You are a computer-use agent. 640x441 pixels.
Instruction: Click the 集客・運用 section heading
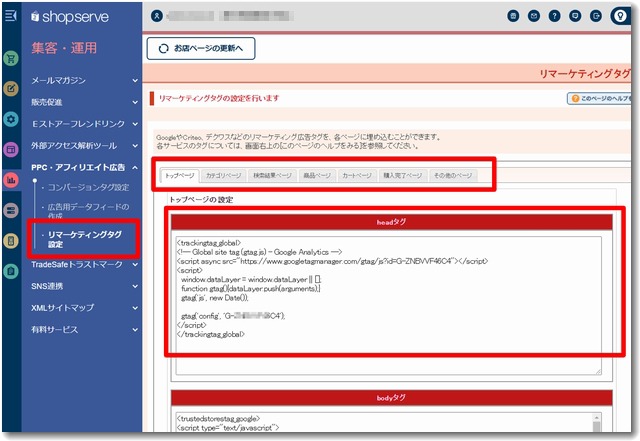(x=64, y=48)
